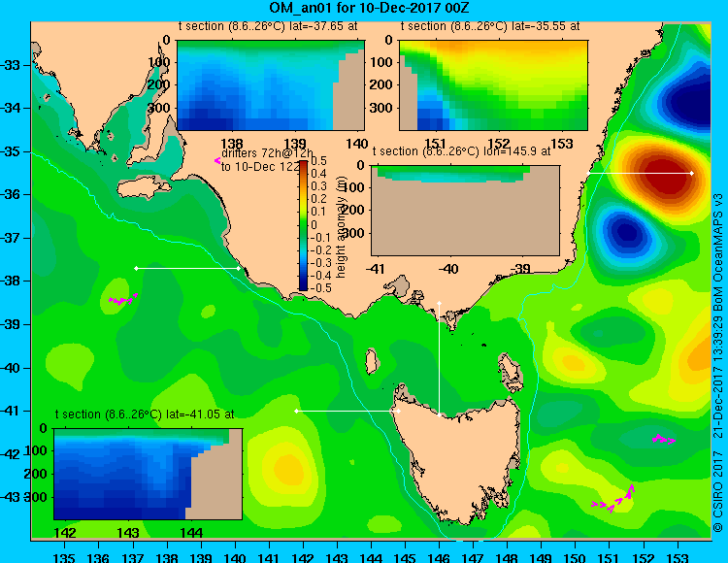728x563 pixels.
Task: Click the white section line at latitude -37.65
Action: [187, 268]
